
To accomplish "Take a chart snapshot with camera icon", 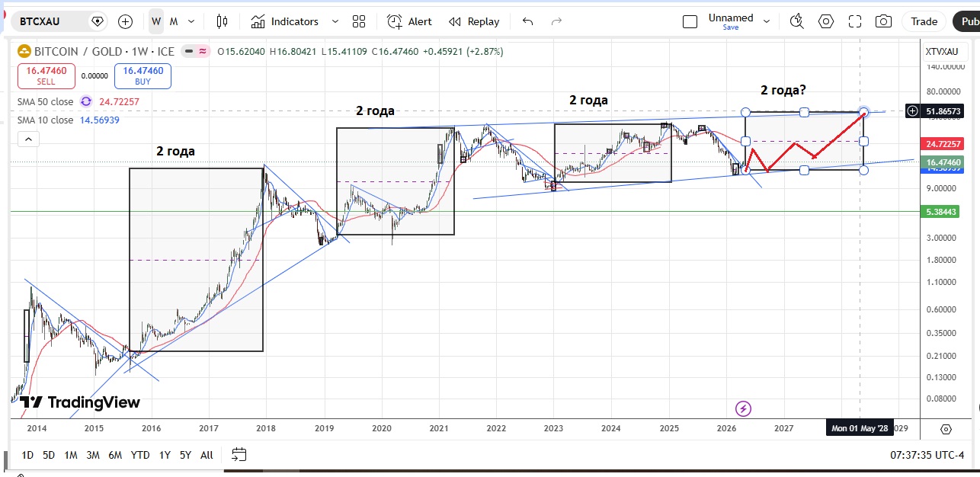I will point(883,21).
